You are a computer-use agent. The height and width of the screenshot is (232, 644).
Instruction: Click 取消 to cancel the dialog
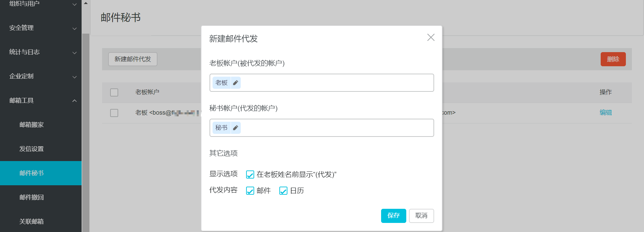(x=421, y=216)
